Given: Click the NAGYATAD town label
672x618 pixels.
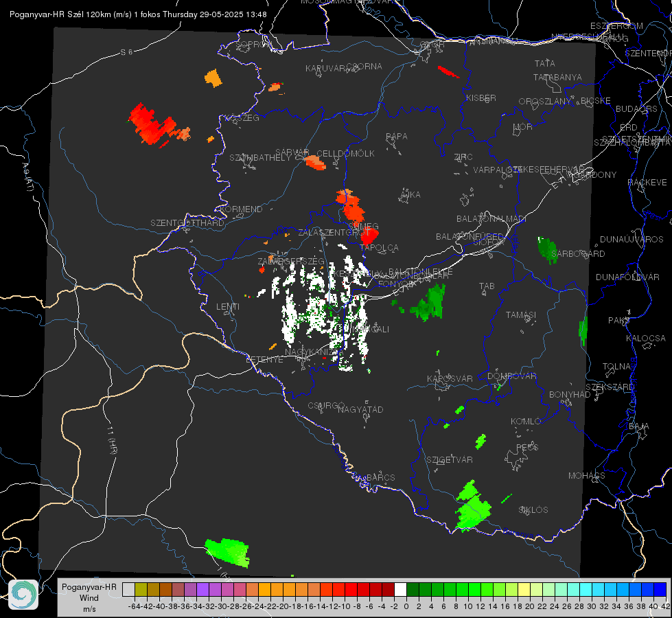Looking at the screenshot, I should click(360, 409).
